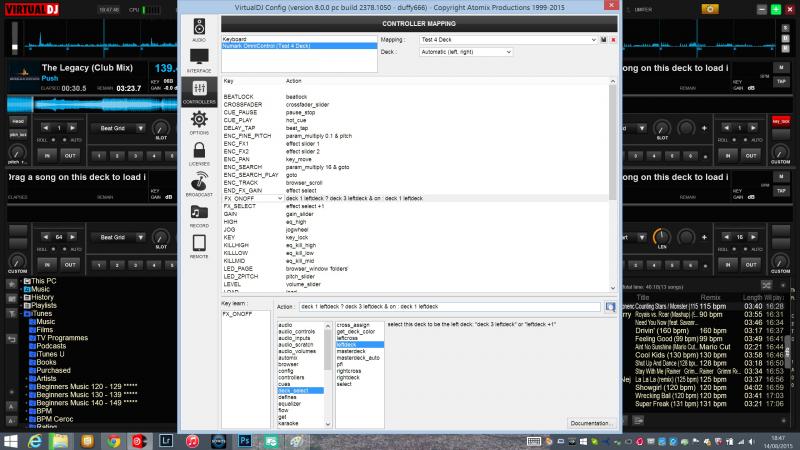
Task: Open Lightroom from the taskbar
Action: click(166, 441)
